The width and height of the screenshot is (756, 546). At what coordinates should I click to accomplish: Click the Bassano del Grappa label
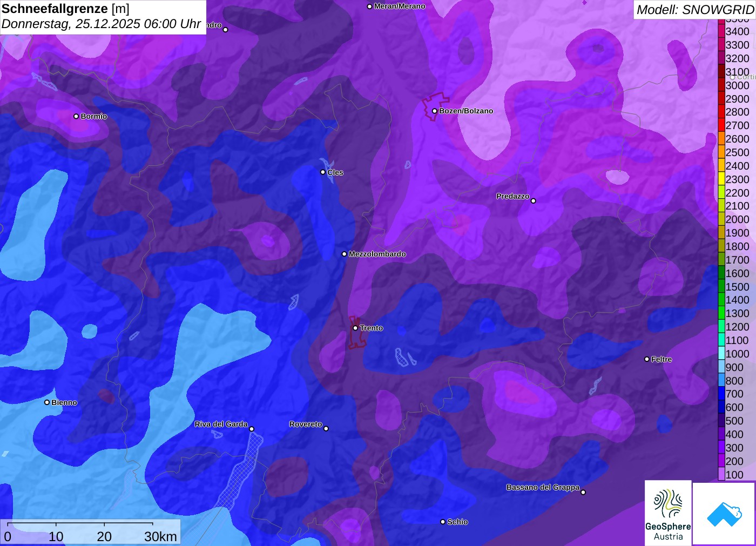pyautogui.click(x=543, y=487)
